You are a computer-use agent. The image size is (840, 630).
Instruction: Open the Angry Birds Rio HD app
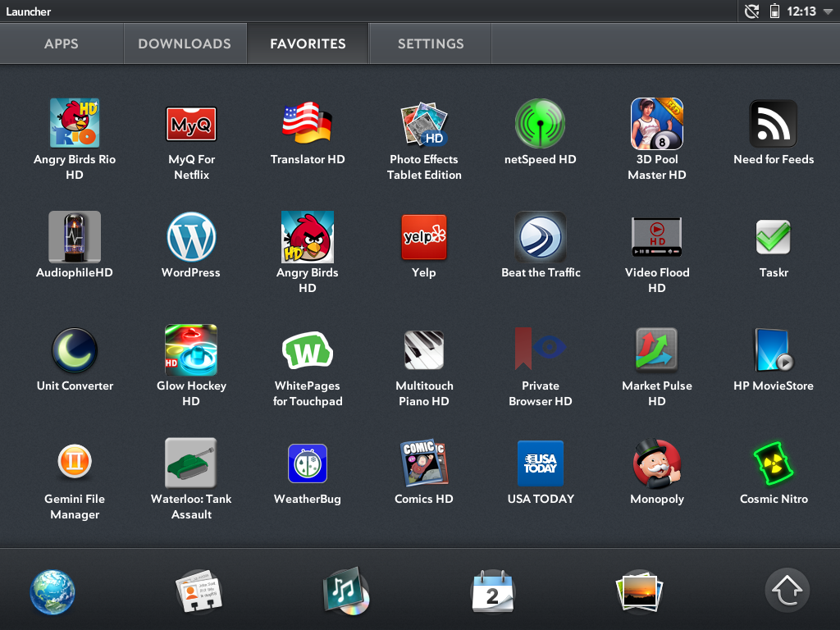[75, 123]
